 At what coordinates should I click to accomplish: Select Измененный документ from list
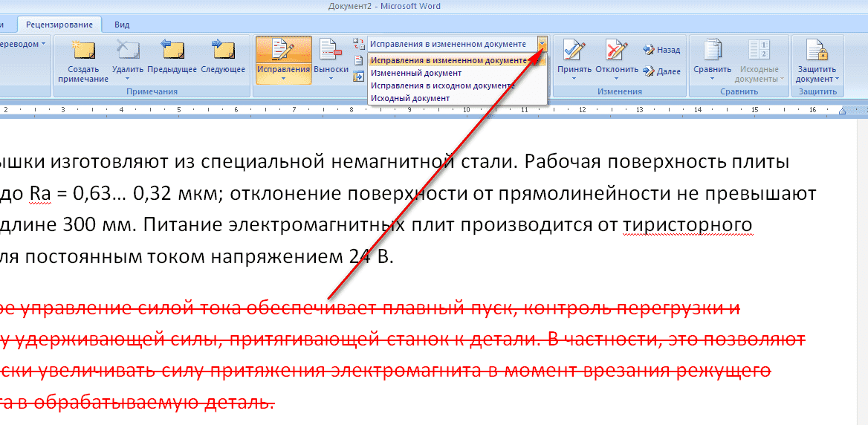click(x=457, y=73)
